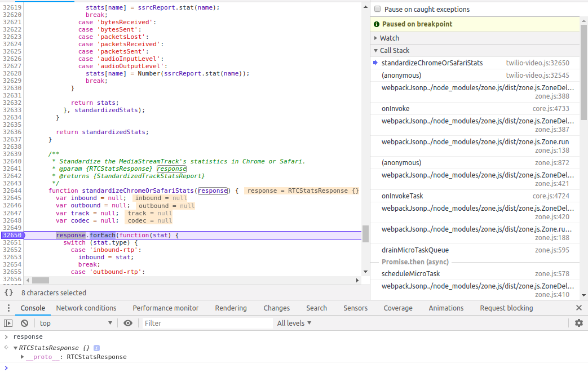The width and height of the screenshot is (588, 390).
Task: Open the Network conditions tab
Action: click(86, 308)
